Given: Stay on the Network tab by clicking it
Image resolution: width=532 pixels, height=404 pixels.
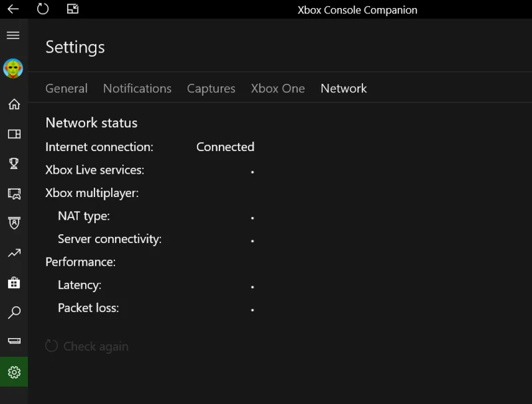Looking at the screenshot, I should click(344, 88).
